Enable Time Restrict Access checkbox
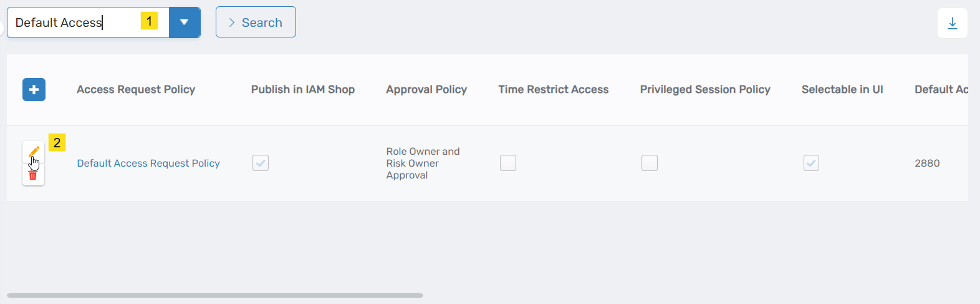Screen dimensions: 980x304 coord(508,163)
